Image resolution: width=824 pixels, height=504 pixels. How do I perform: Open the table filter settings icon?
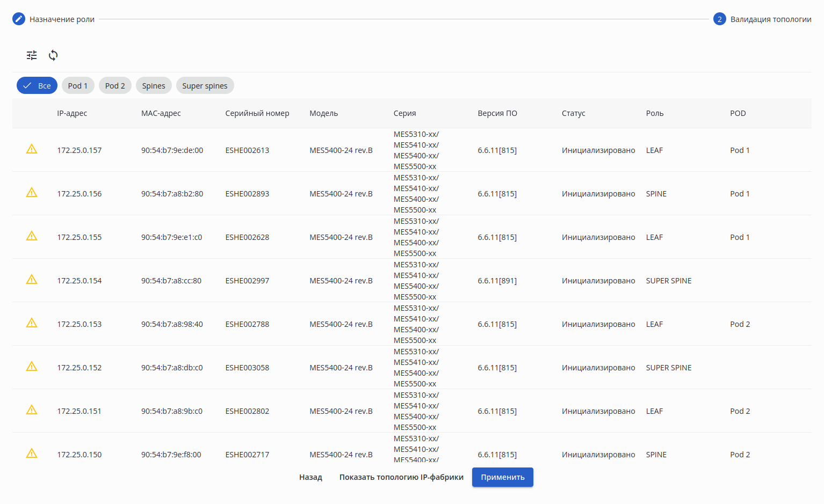pos(32,55)
